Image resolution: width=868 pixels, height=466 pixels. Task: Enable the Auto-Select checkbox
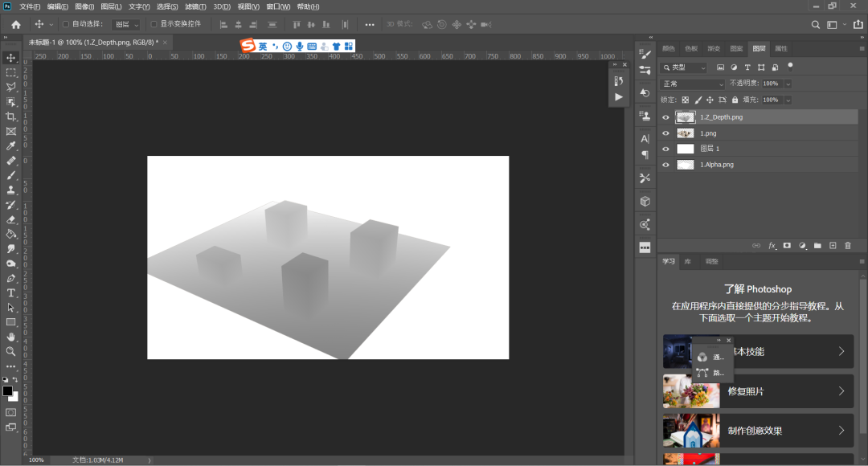coord(66,24)
